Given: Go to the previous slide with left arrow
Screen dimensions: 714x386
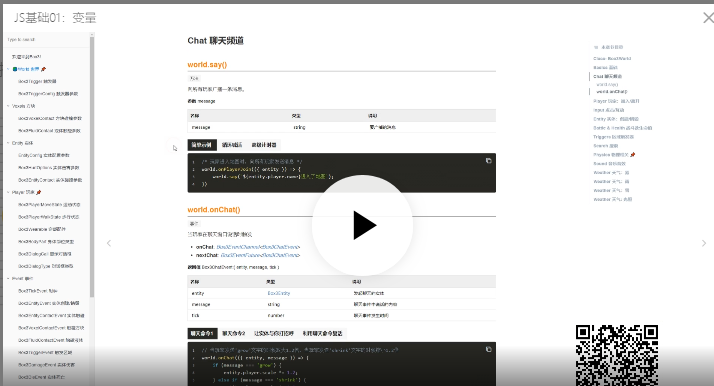Looking at the screenshot, I should point(109,243).
